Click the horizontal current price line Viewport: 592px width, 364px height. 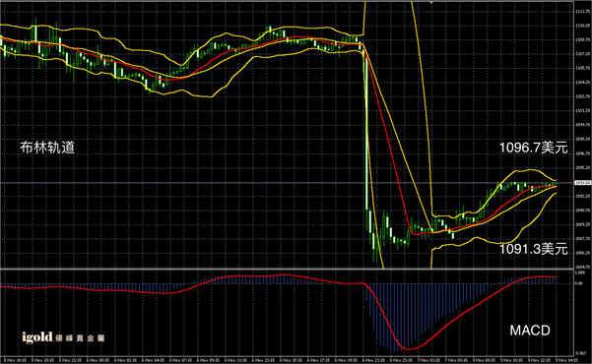[x=287, y=183]
